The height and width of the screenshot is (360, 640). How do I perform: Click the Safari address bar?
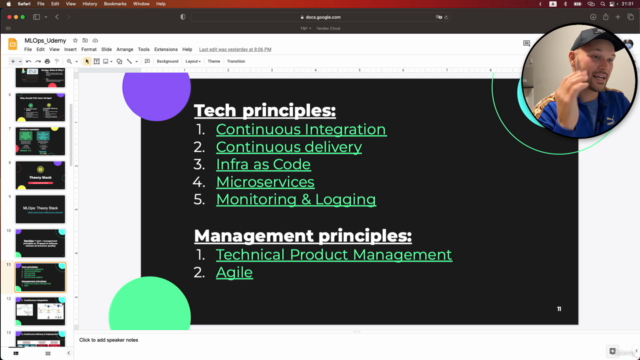(320, 17)
